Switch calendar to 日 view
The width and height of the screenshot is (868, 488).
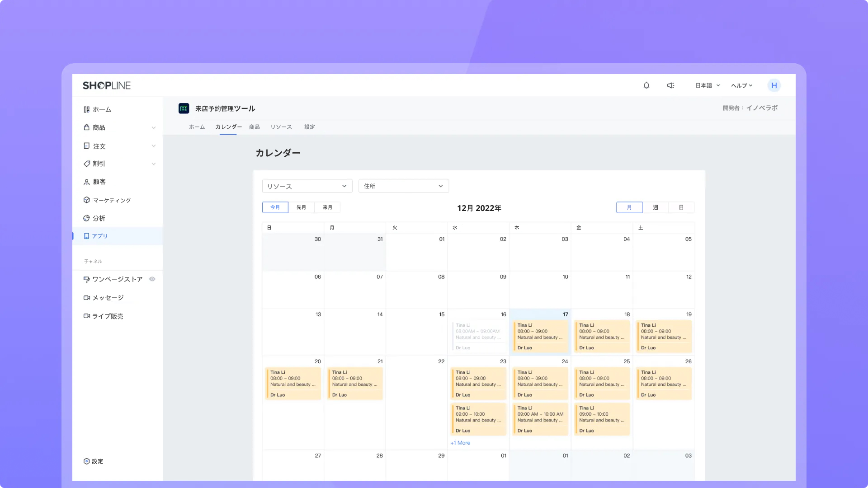click(x=681, y=207)
